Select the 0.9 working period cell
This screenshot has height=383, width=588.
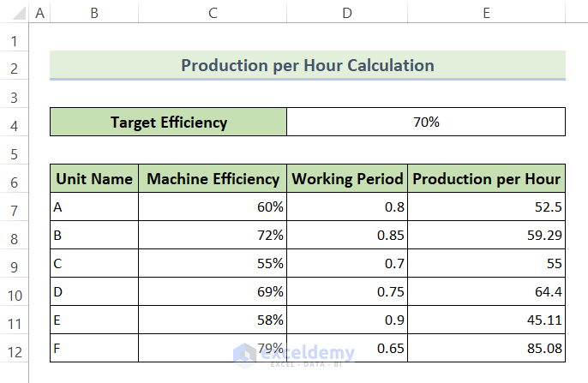click(x=347, y=320)
